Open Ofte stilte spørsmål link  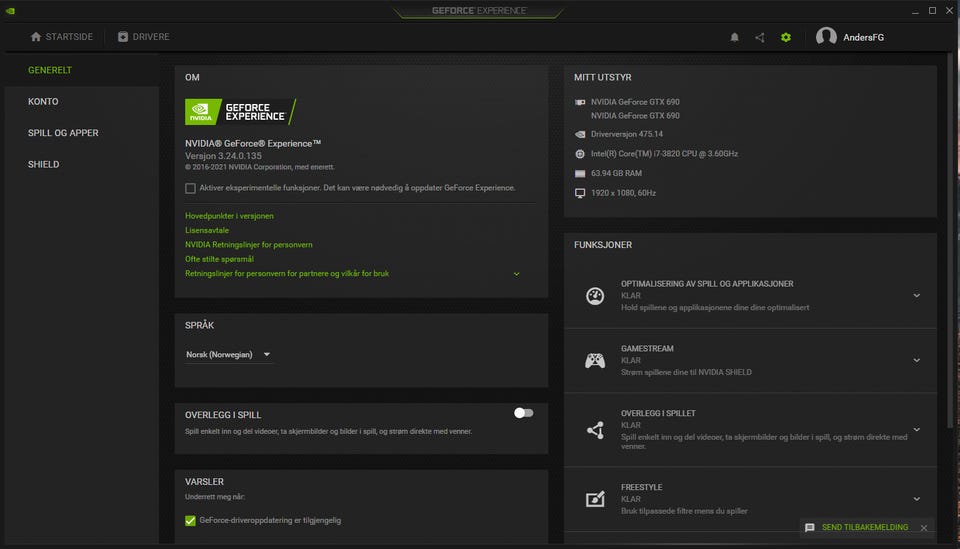click(x=219, y=259)
